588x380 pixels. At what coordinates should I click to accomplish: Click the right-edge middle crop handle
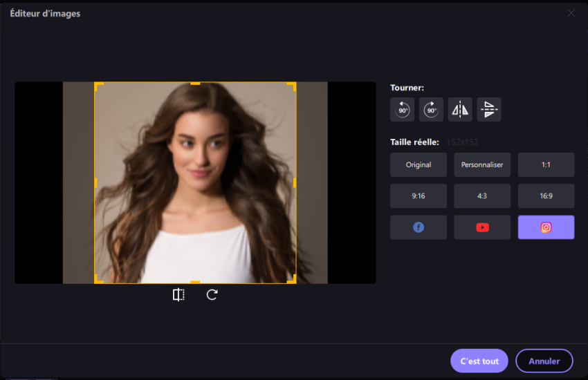click(x=295, y=182)
